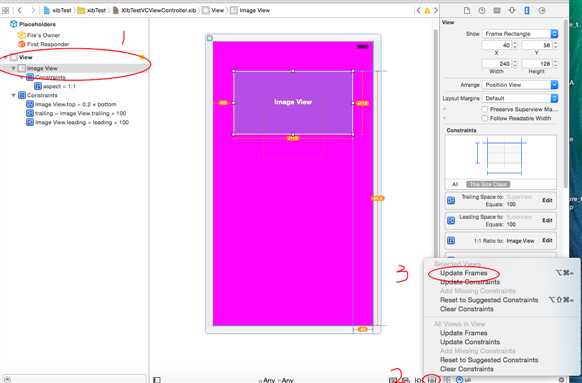Viewport: 582px width, 383px height.
Task: Show the File inspector
Action: (467, 10)
